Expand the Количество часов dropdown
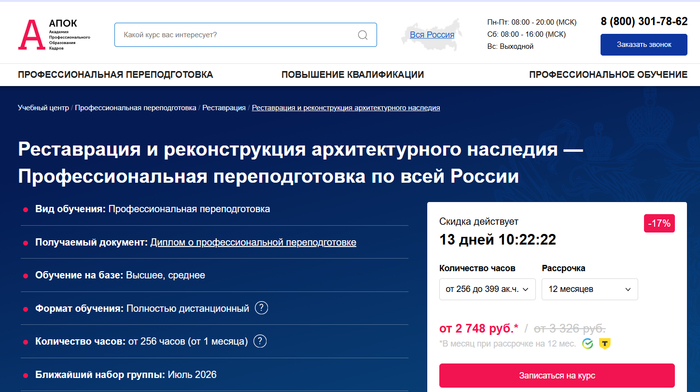 (487, 289)
